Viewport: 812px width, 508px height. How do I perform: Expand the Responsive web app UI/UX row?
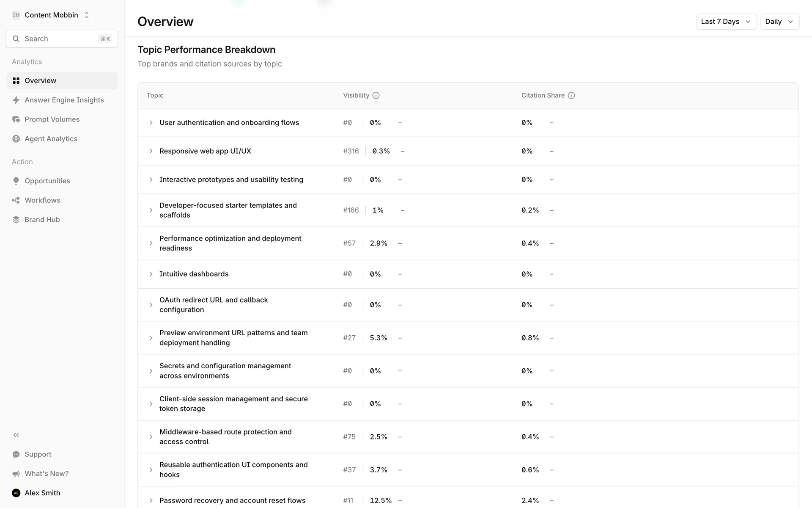151,151
